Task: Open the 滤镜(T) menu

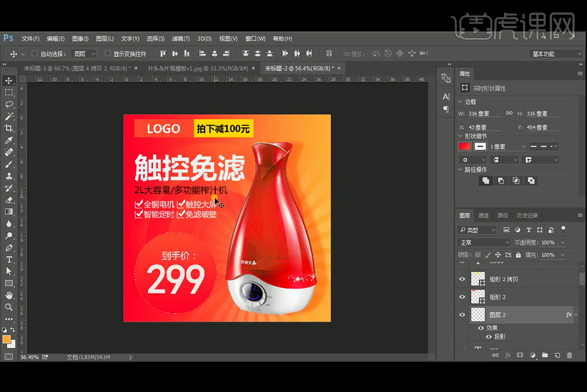Action: [x=180, y=39]
